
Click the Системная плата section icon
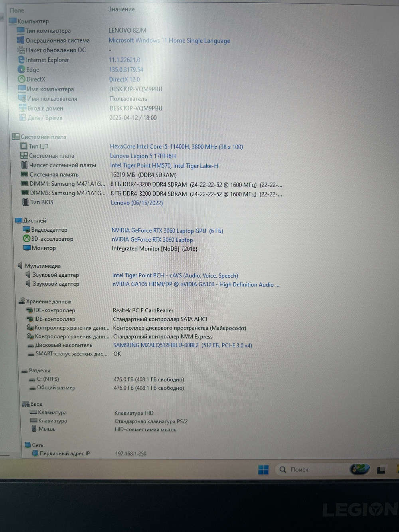click(16, 137)
